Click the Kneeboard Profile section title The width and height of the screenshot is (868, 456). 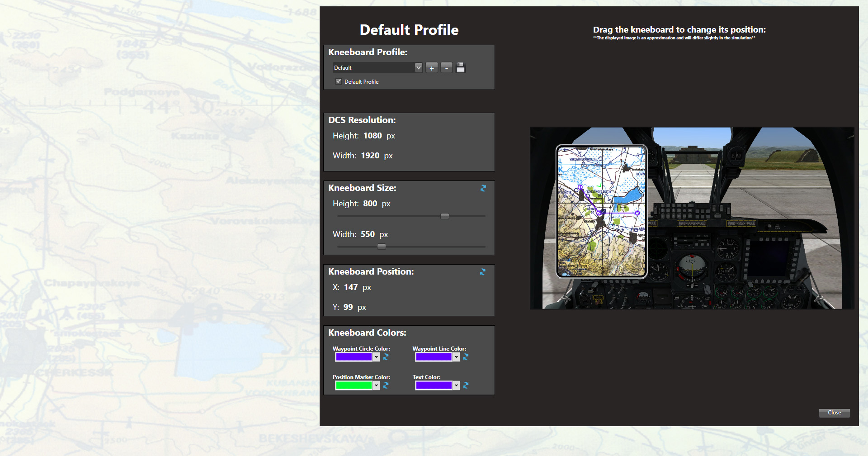[x=368, y=52]
